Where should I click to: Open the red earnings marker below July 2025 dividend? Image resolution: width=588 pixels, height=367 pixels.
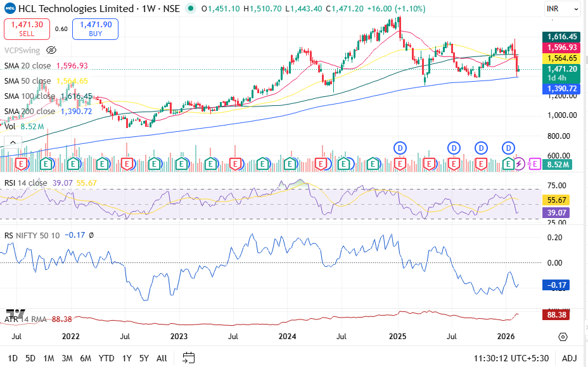tap(454, 164)
